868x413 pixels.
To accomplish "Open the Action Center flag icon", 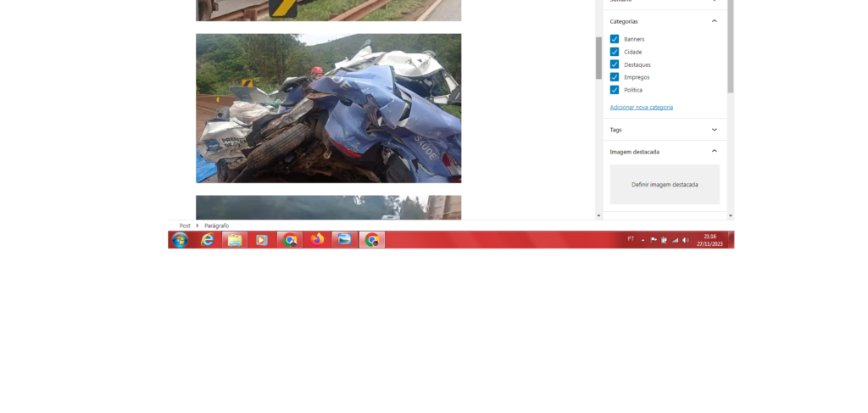I will pyautogui.click(x=654, y=240).
